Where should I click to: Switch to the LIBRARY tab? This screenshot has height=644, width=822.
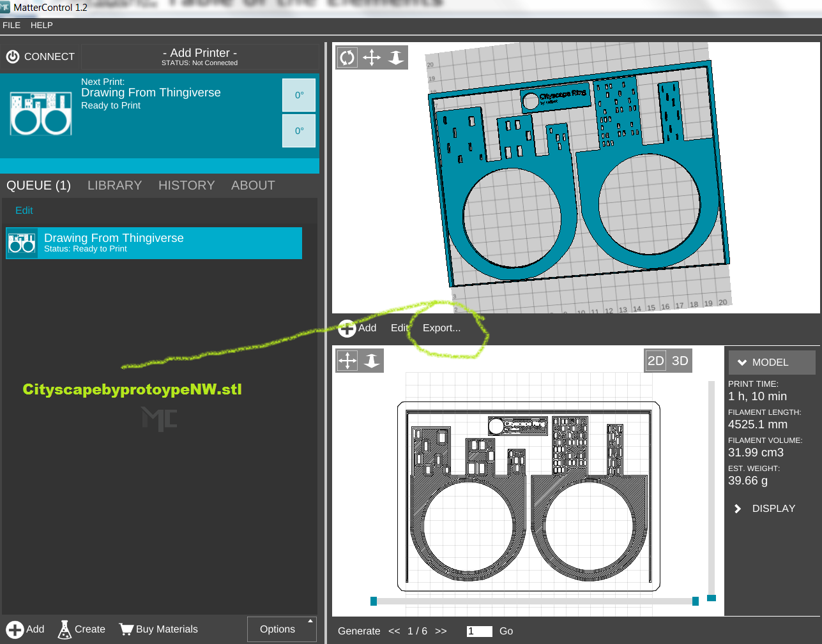pos(115,186)
